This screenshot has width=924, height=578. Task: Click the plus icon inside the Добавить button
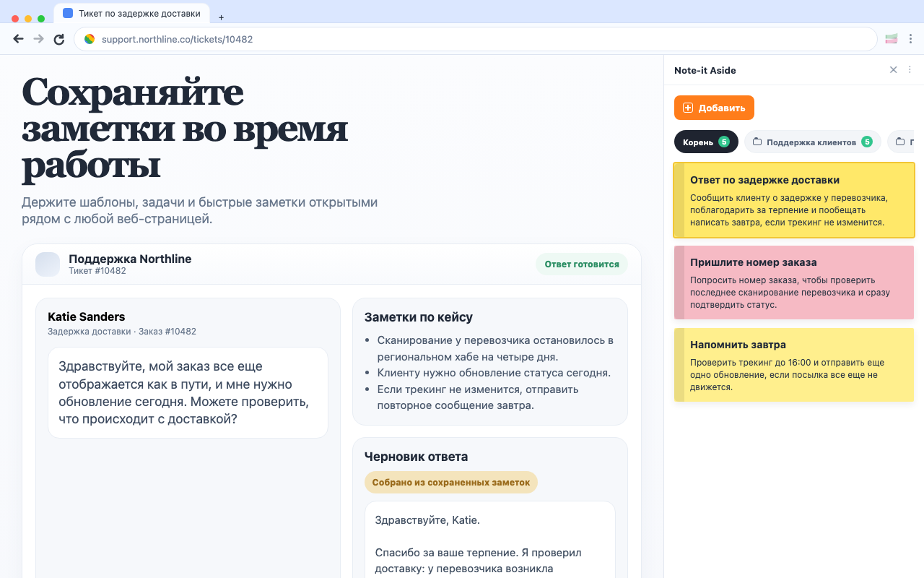point(687,107)
